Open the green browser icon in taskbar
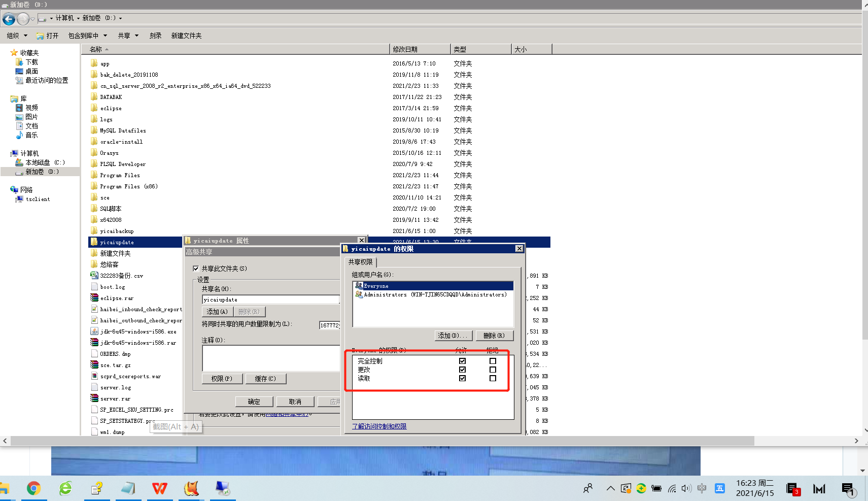This screenshot has height=501, width=868. pyautogui.click(x=65, y=488)
